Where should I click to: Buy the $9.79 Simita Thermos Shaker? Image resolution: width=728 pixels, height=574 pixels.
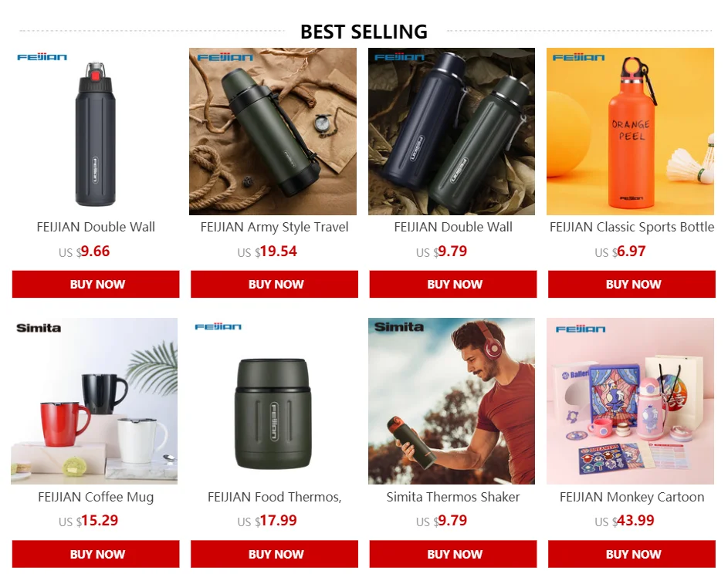pyautogui.click(x=453, y=554)
